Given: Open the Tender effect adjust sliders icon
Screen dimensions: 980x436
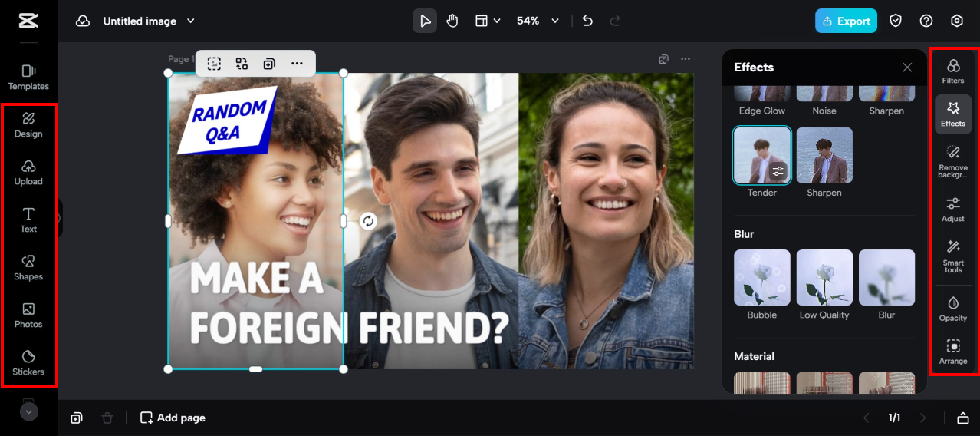Looking at the screenshot, I should click(x=778, y=171).
